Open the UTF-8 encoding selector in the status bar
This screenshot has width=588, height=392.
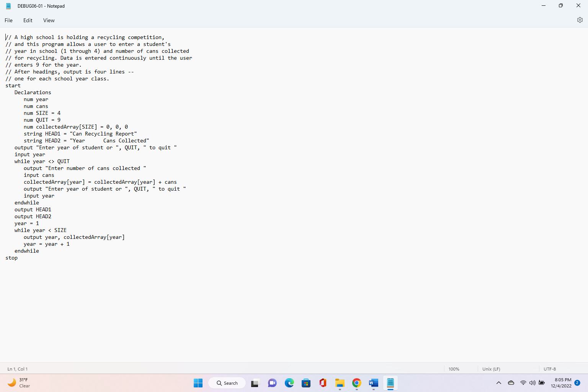tap(550, 369)
